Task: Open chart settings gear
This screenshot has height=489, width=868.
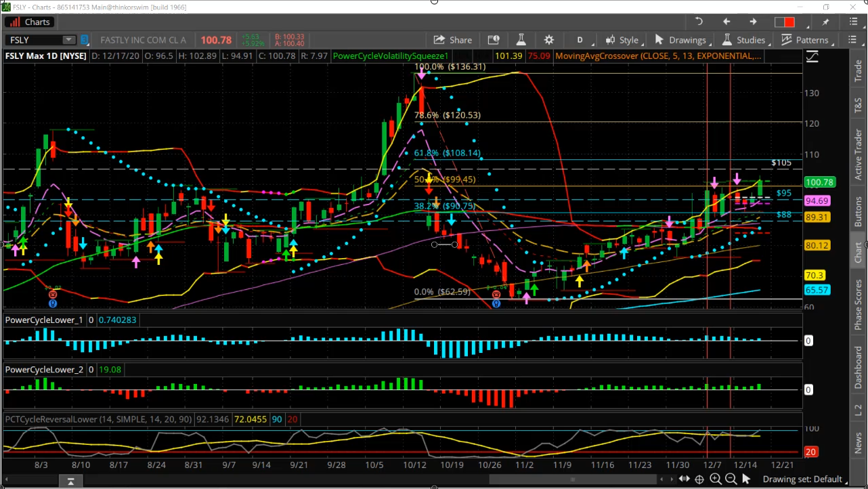Action: pyautogui.click(x=549, y=40)
